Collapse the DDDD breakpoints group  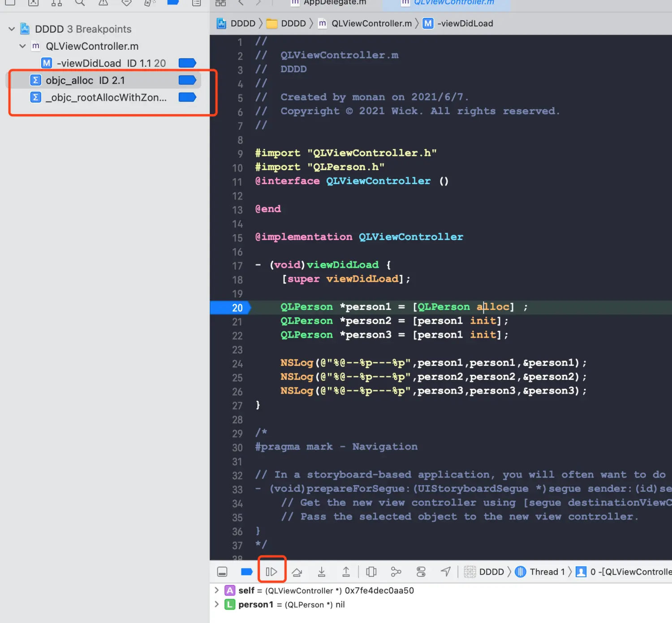pyautogui.click(x=12, y=29)
